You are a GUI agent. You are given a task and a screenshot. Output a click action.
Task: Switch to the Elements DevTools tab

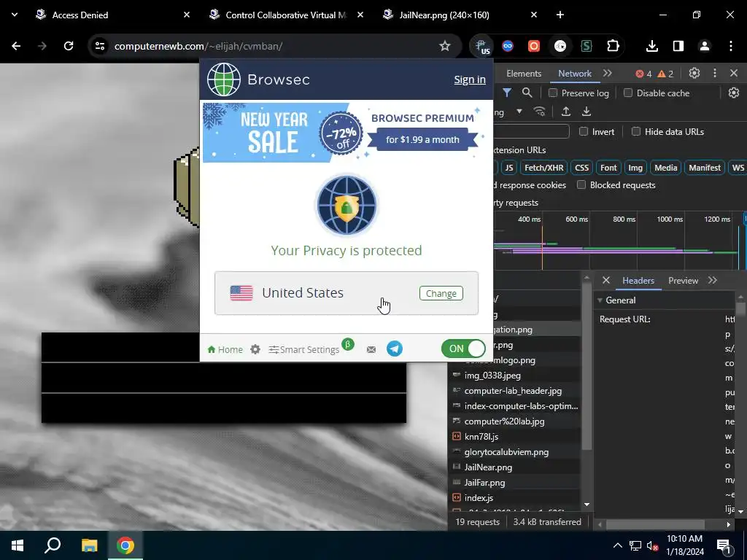point(524,74)
